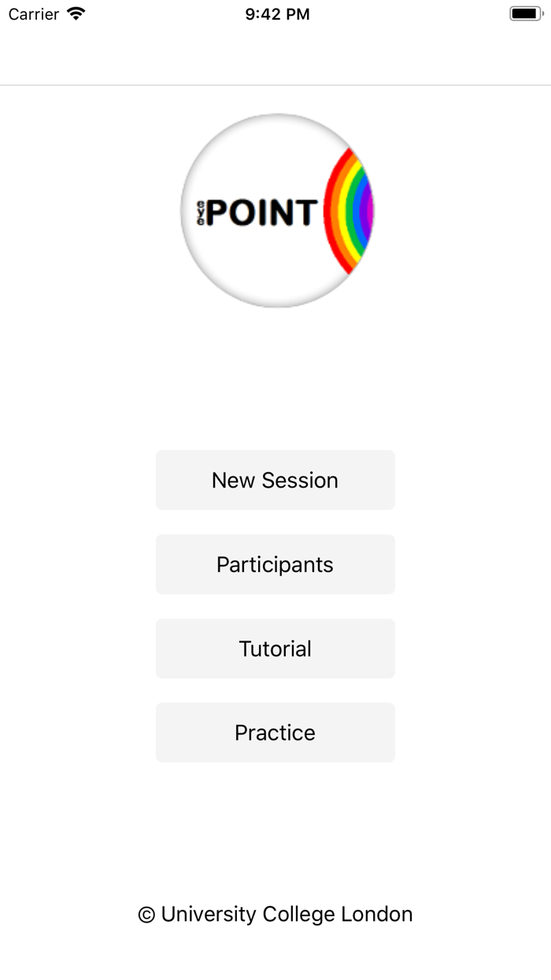551x980 pixels.
Task: Start a New Session
Action: click(x=275, y=480)
